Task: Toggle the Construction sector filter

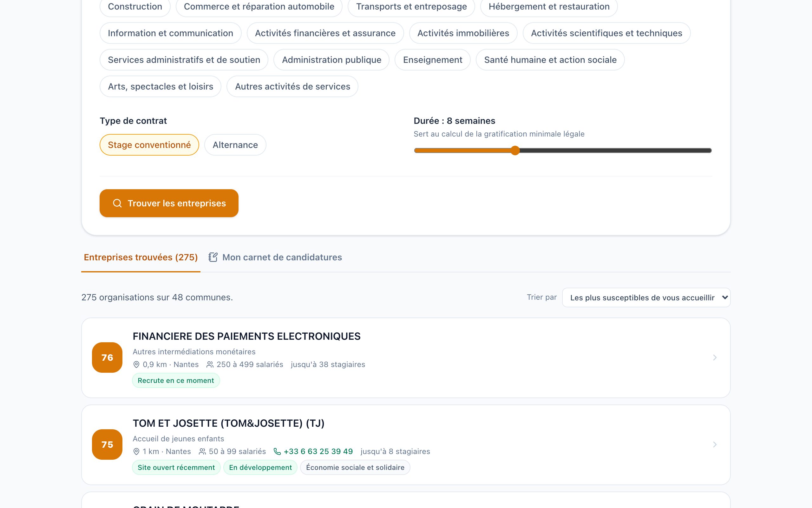Action: click(x=135, y=6)
